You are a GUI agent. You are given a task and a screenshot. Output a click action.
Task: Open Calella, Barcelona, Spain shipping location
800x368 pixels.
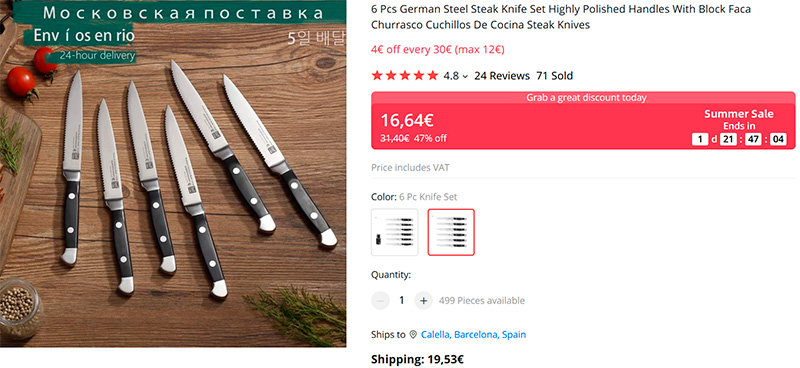click(x=473, y=335)
